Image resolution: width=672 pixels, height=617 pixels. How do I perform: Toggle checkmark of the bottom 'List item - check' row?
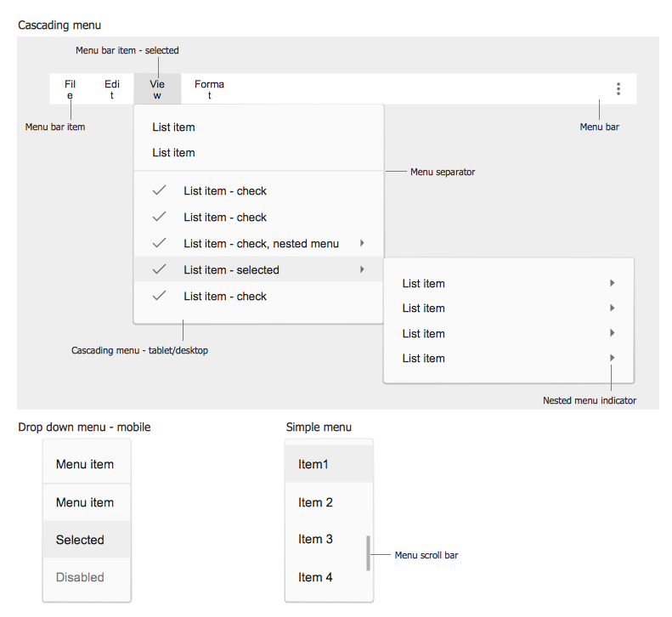click(159, 296)
